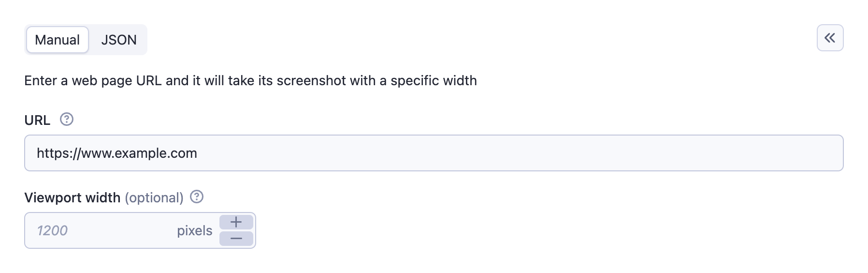Viewport: 868px width, 273px height.
Task: Click the "pixels" unit label
Action: pos(194,230)
